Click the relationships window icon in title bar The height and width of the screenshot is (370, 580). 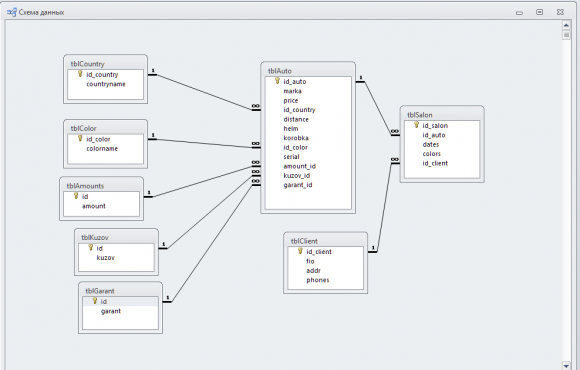(12, 12)
